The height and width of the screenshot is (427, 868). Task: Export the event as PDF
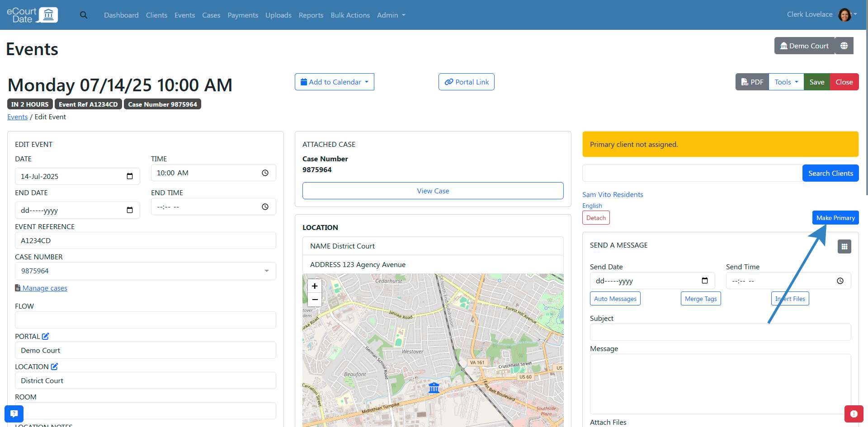752,82
